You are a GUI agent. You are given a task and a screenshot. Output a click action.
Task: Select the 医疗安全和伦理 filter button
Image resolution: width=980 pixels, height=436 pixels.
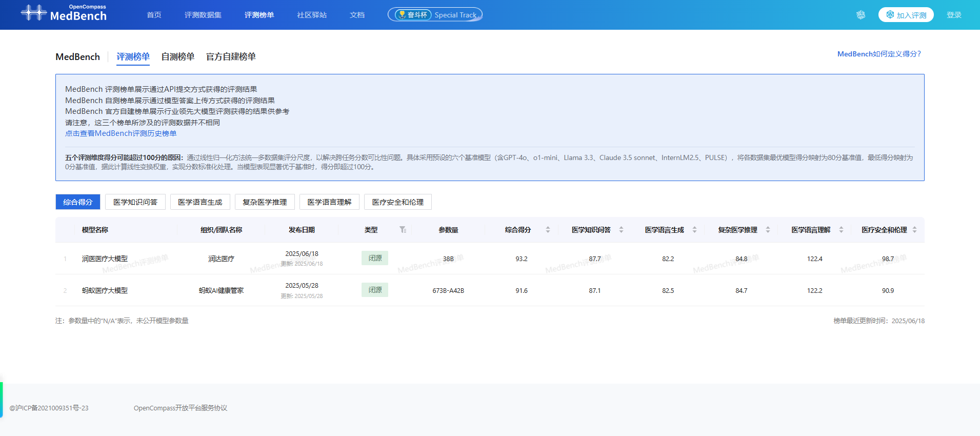click(x=398, y=202)
